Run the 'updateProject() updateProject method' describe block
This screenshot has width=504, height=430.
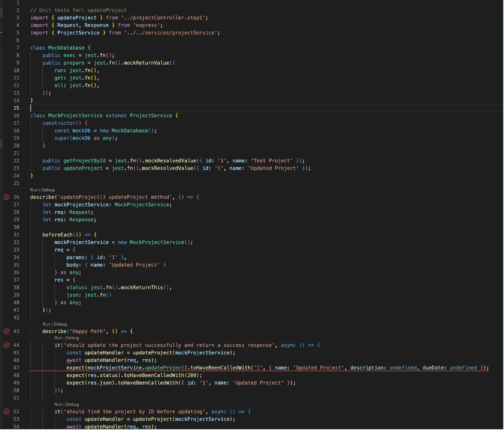pos(34,190)
